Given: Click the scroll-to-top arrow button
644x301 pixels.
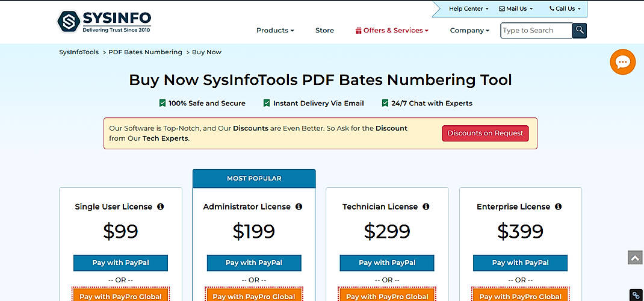Looking at the screenshot, I should pyautogui.click(x=634, y=258).
